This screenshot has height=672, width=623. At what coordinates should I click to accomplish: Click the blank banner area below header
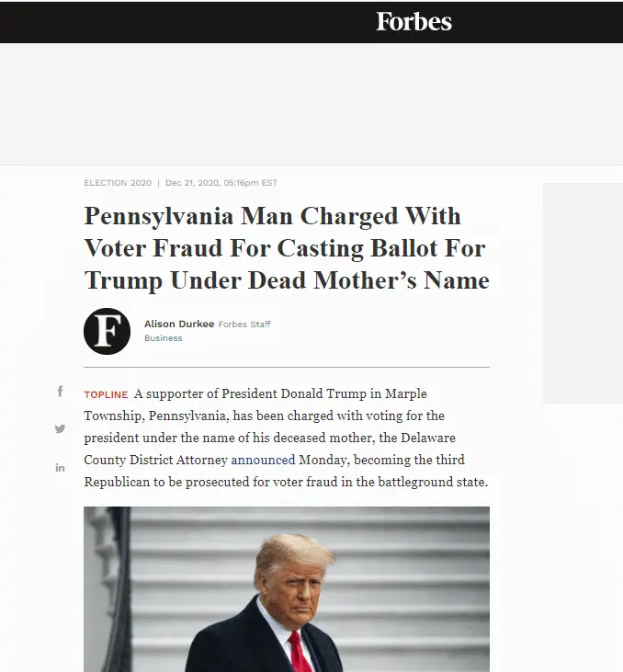click(x=311, y=103)
